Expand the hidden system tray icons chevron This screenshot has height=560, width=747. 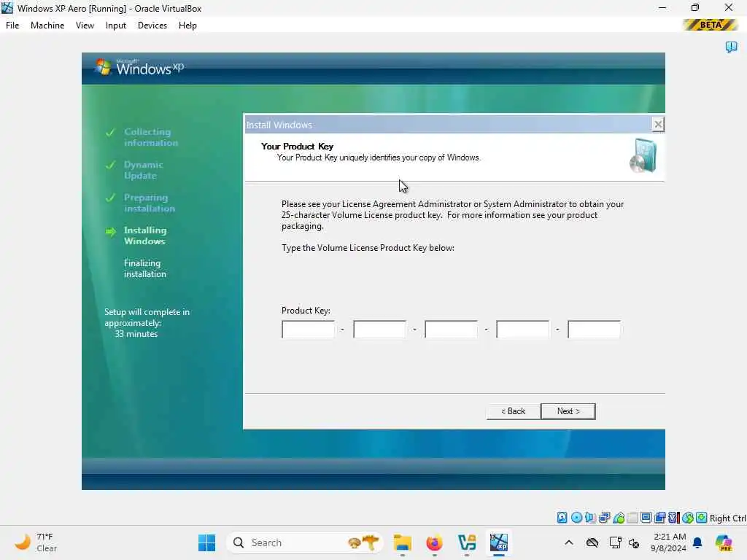569,542
